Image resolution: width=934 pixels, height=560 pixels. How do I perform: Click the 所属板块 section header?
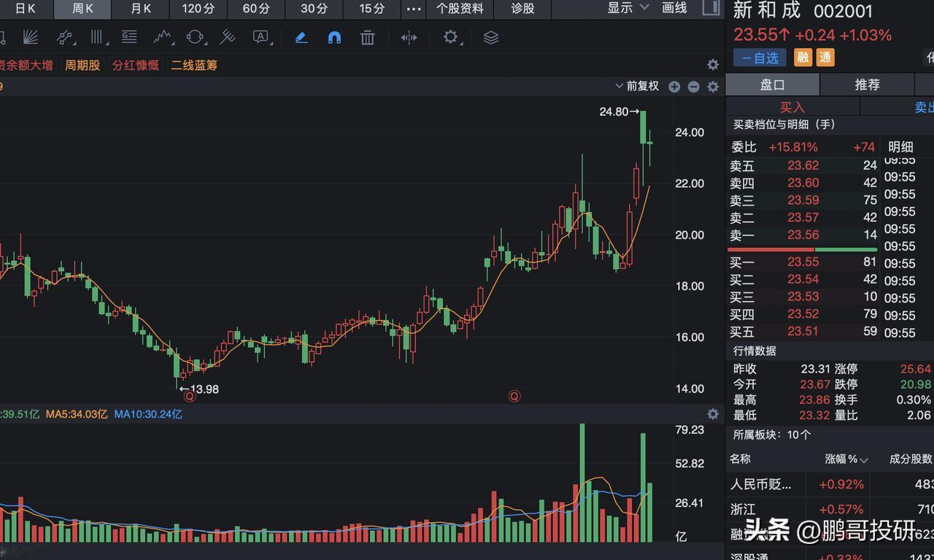coord(772,435)
